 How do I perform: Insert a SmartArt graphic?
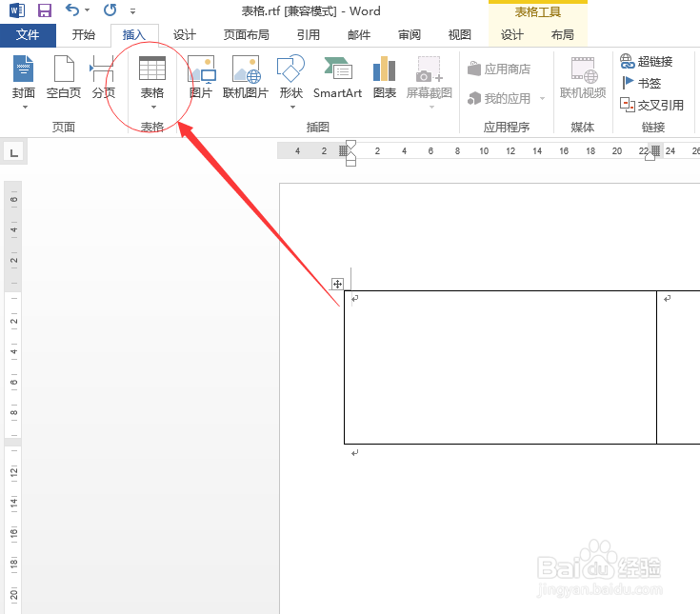[x=337, y=77]
